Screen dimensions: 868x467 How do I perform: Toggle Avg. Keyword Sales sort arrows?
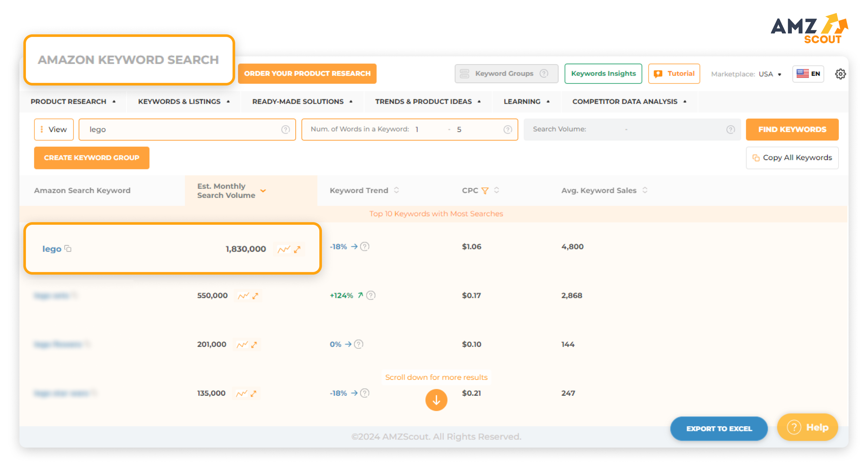[x=645, y=190]
